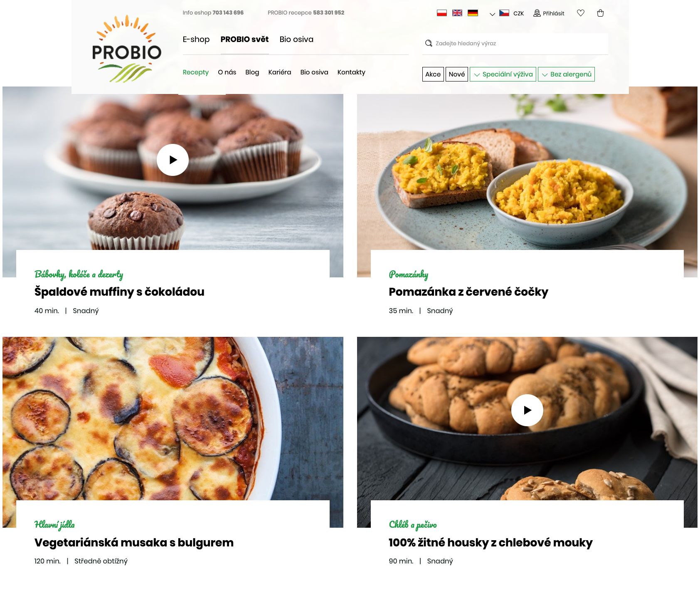The height and width of the screenshot is (598, 700).
Task: Play the Špaldové muffiny recipe video
Action: (x=173, y=160)
